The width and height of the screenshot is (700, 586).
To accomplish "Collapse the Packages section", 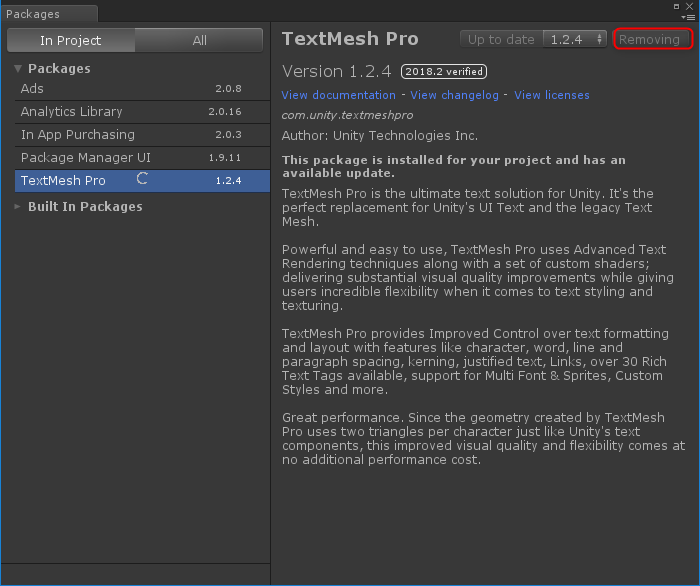I will [x=18, y=69].
